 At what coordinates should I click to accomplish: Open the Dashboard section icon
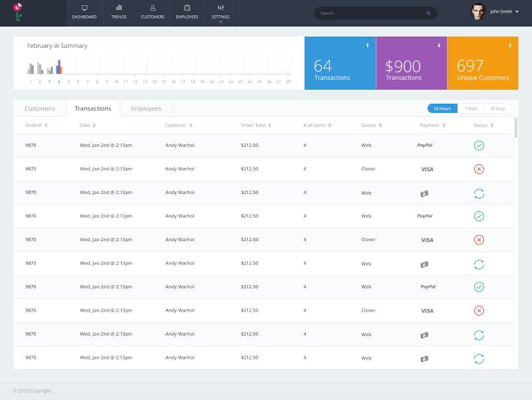(x=86, y=9)
